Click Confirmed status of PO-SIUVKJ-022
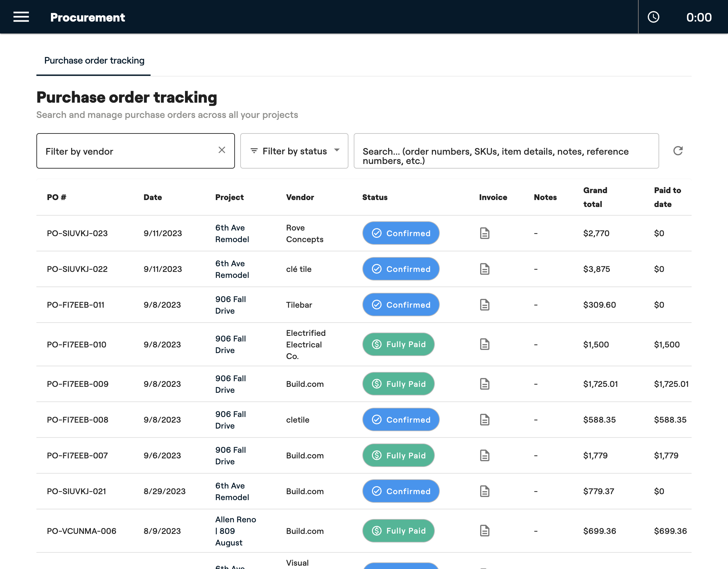The width and height of the screenshot is (728, 569). pos(401,269)
